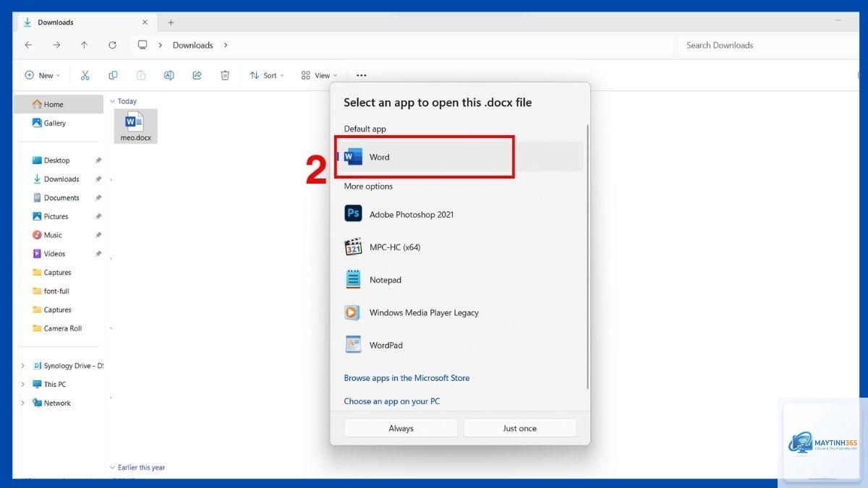The width and height of the screenshot is (868, 488).
Task: Refresh the Downloads folder
Action: pos(112,45)
